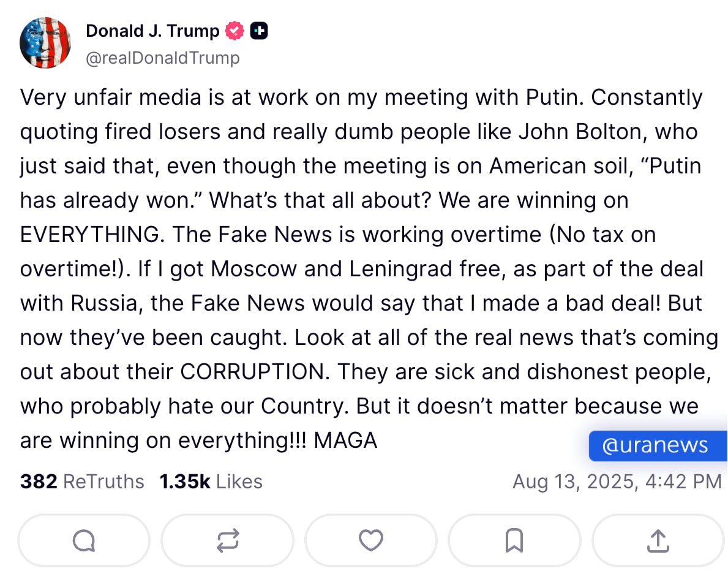The image size is (728, 579).
Task: Click the Aug 13, 2025 timestamp
Action: click(x=617, y=482)
